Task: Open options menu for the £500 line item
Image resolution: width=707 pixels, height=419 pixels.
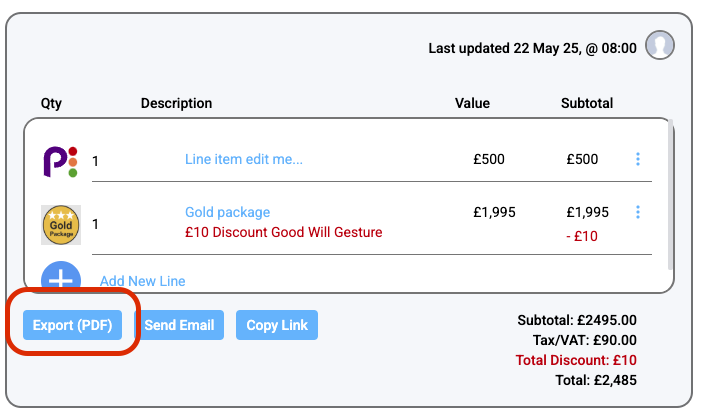Action: click(x=638, y=159)
